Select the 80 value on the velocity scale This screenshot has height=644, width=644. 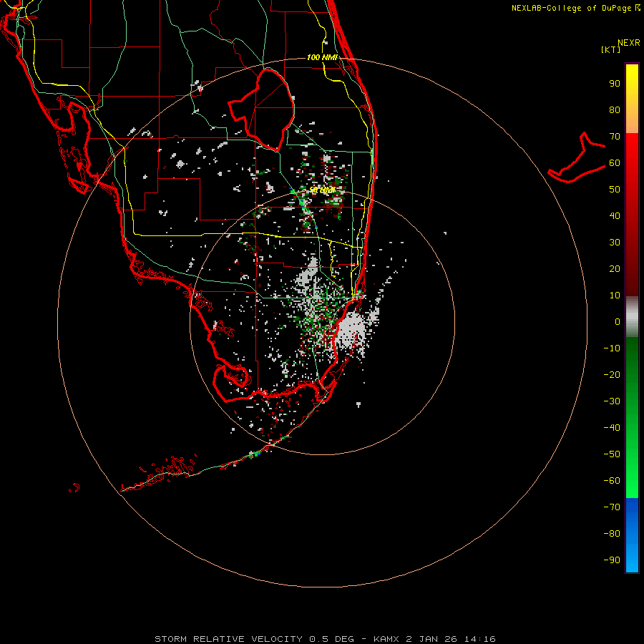(x=615, y=109)
